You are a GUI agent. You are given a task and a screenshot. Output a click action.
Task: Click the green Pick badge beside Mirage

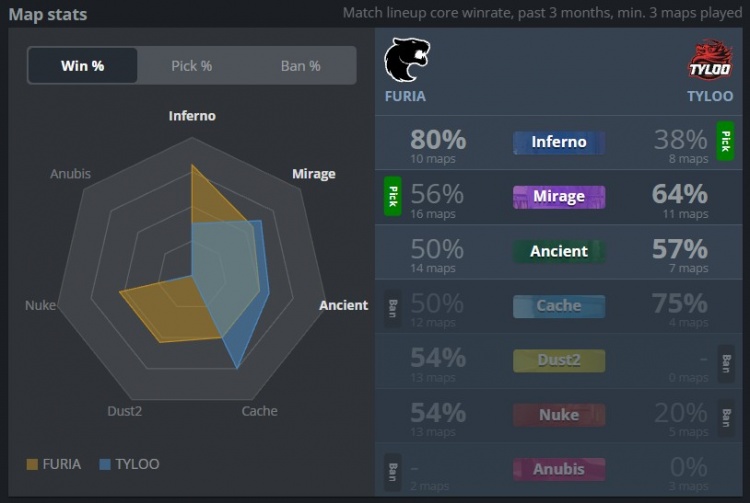tap(393, 196)
